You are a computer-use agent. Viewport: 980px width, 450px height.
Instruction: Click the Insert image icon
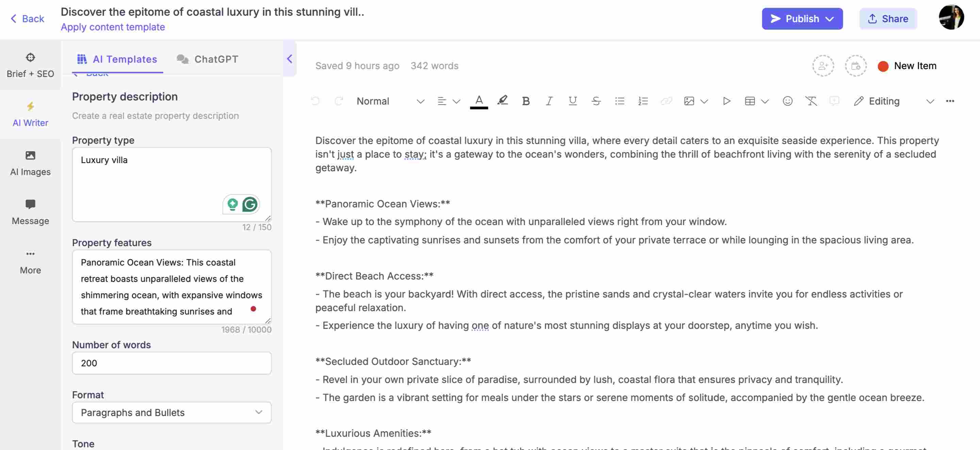687,101
